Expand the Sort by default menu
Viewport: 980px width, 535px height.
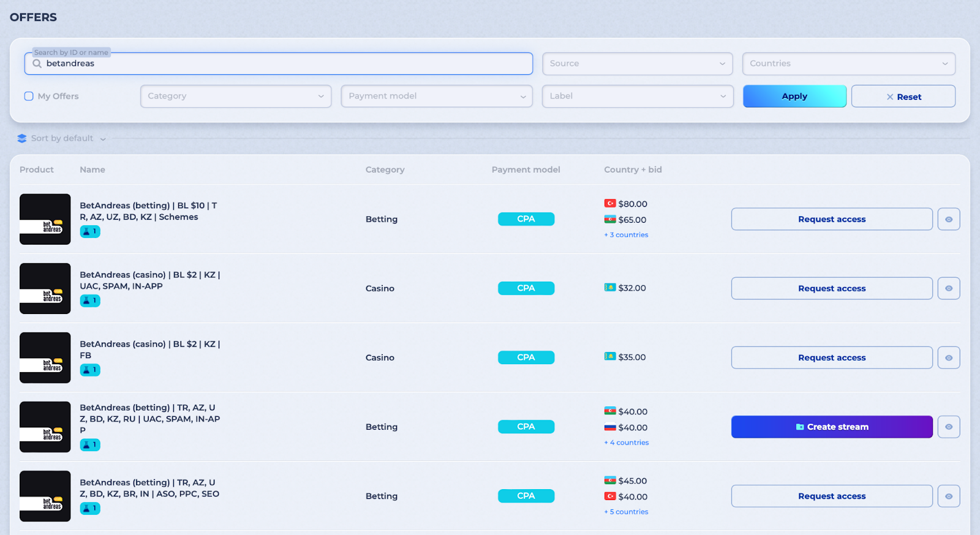click(x=62, y=138)
